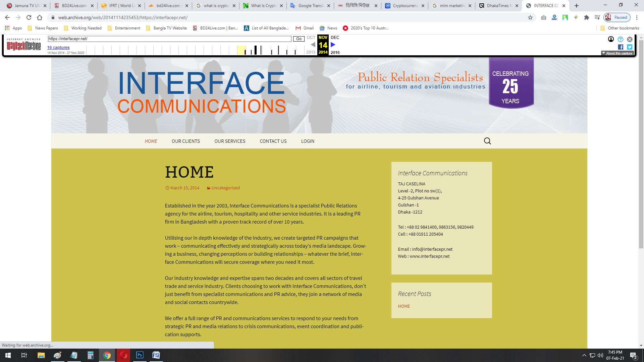Reload the page in Chrome

click(x=29, y=17)
